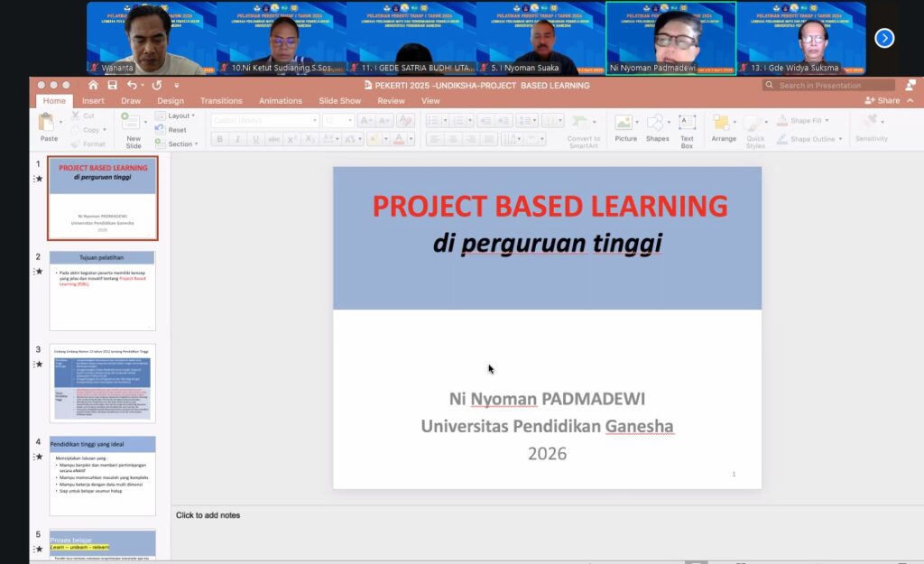The width and height of the screenshot is (924, 564).
Task: Toggle Underline formatting
Action: click(x=254, y=139)
